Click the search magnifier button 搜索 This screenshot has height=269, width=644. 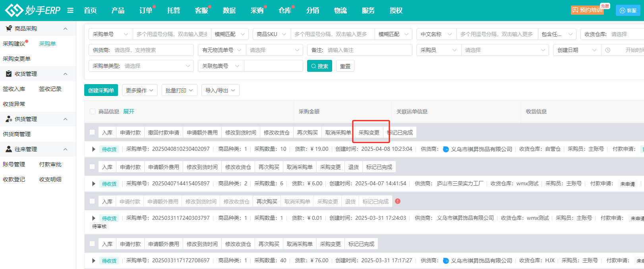tap(319, 66)
